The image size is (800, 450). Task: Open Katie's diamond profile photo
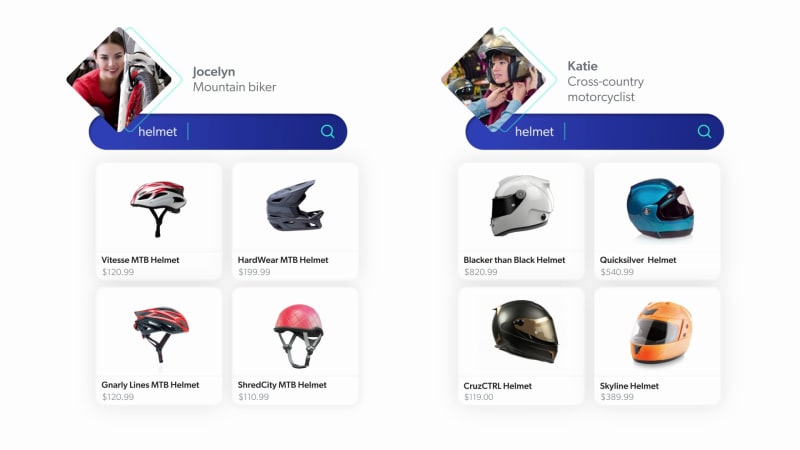point(493,80)
